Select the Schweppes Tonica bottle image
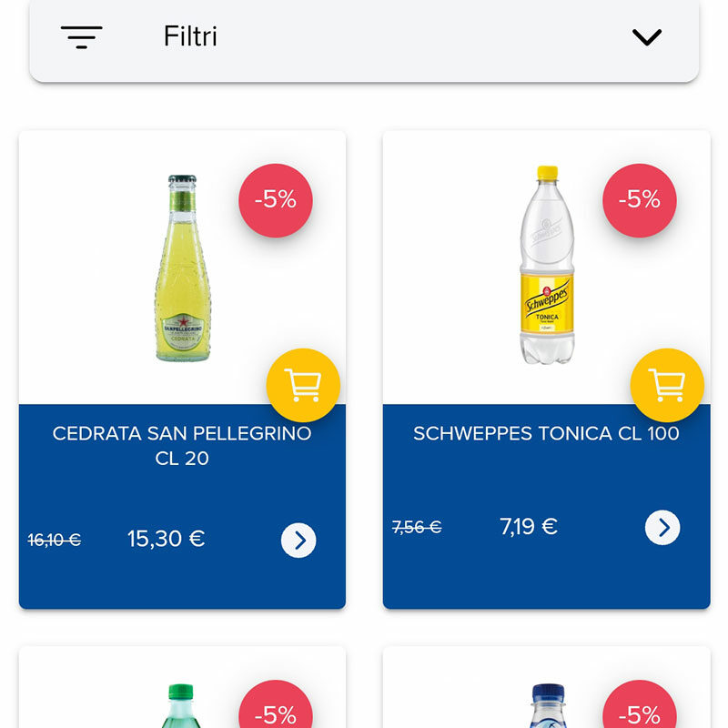The height and width of the screenshot is (728, 728). coord(546,265)
